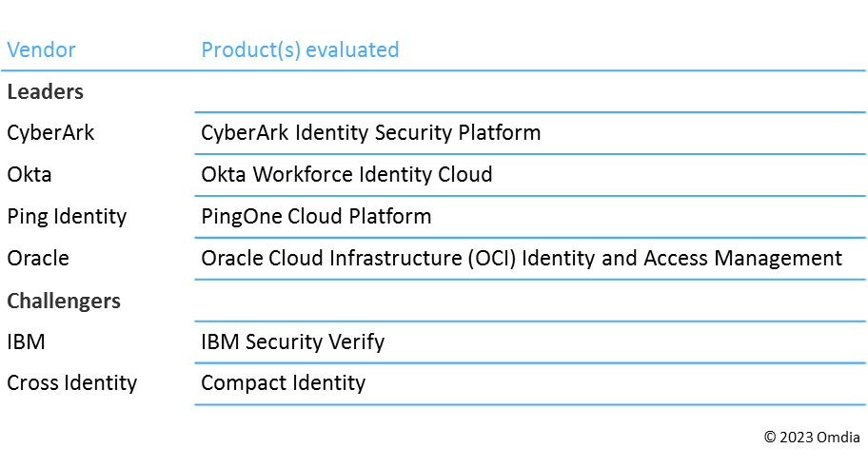Click Oracle Cloud Infrastructure Identity and Access Management
Screen dimensions: 868x468
[522, 259]
